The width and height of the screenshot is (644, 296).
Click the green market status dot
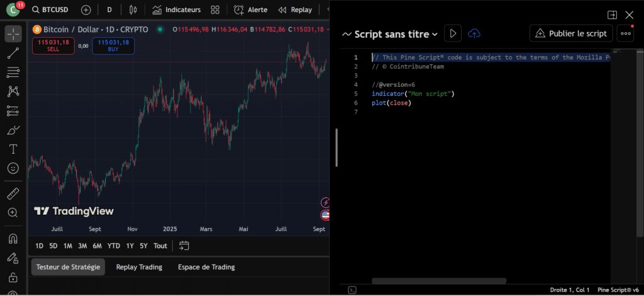click(x=160, y=30)
